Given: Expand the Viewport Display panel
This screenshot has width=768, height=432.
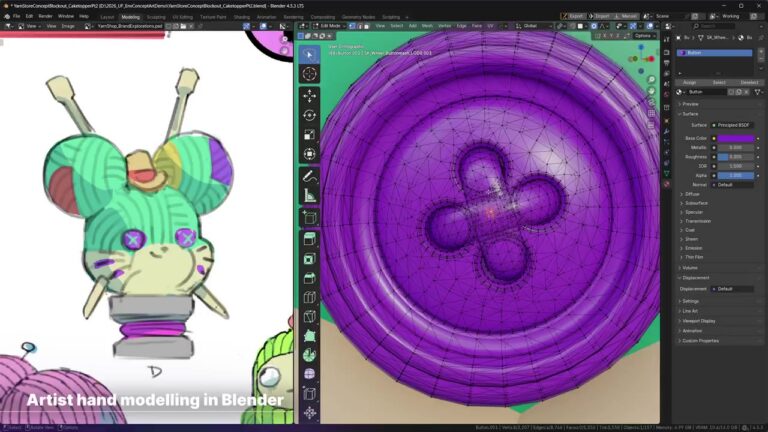Looking at the screenshot, I should tap(698, 321).
